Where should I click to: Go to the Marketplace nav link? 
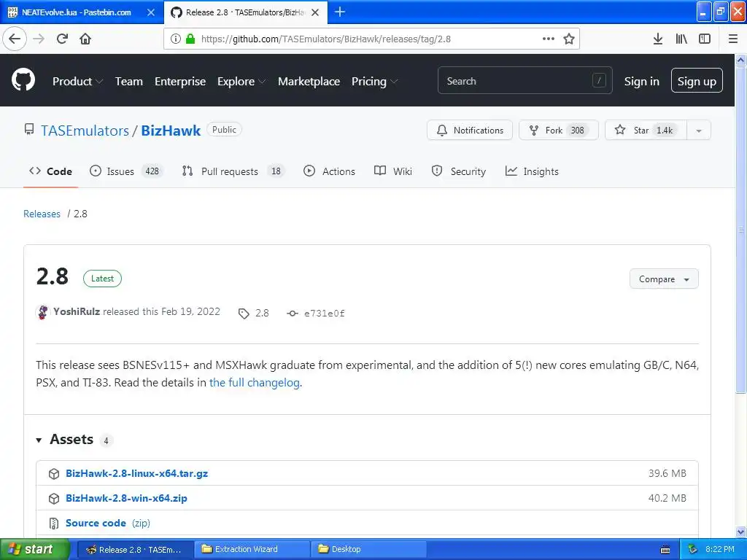pos(309,82)
